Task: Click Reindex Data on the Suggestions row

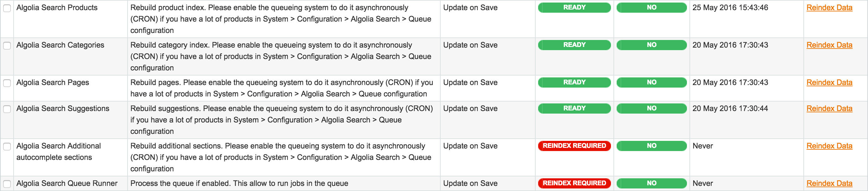Action: click(830, 108)
